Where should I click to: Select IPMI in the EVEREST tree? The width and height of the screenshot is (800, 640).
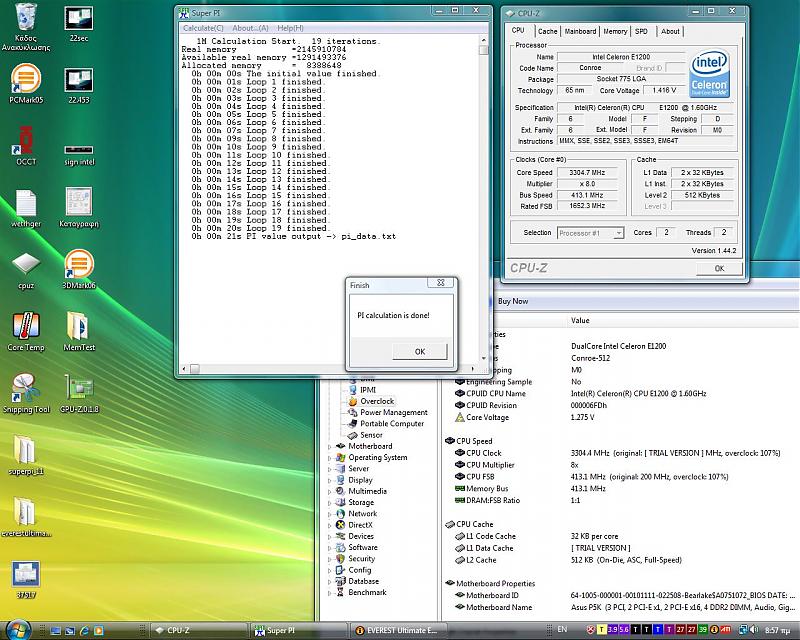[x=367, y=389]
